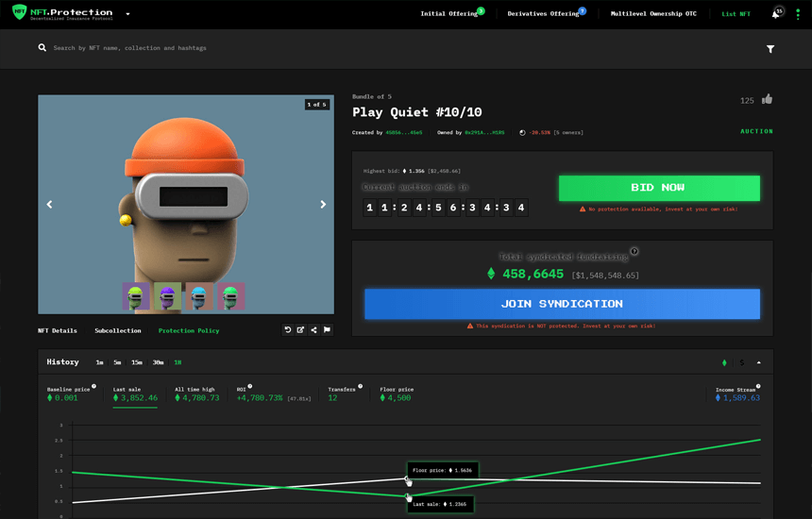Viewport: 812px width, 519px height.
Task: Click the filter funnel icon
Action: (x=770, y=49)
